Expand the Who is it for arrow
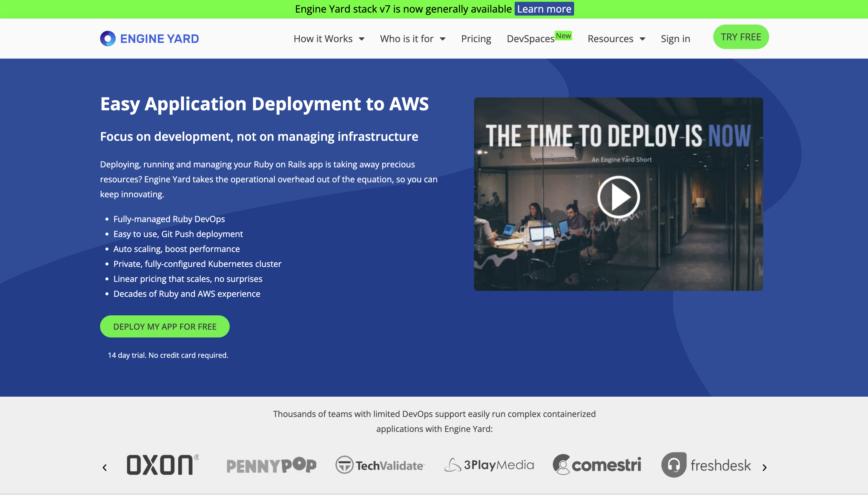868x495 pixels. [443, 39]
